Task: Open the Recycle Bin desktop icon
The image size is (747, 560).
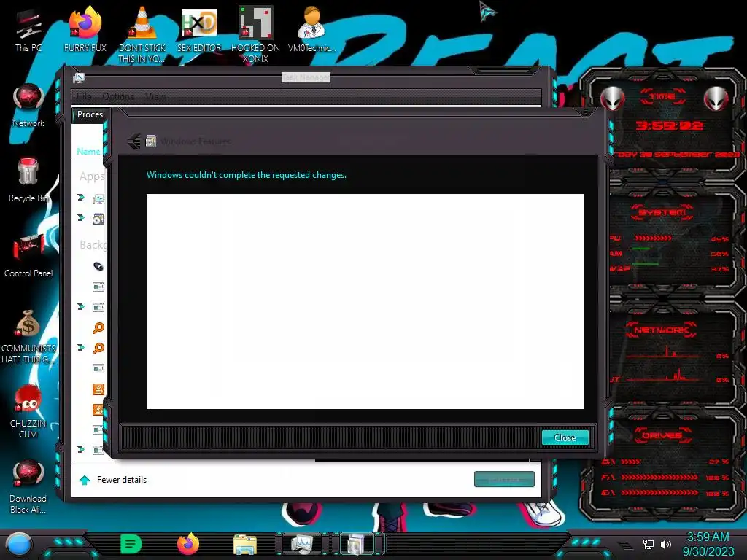Action: click(x=28, y=181)
